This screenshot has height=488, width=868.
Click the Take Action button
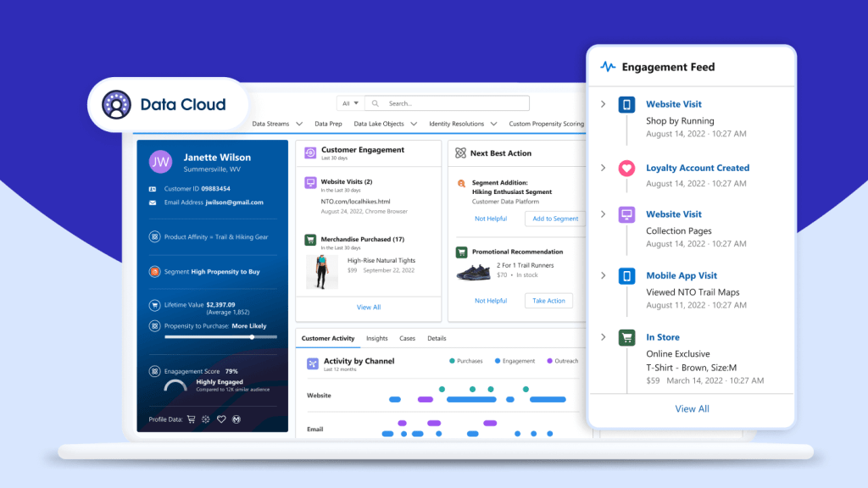pos(548,301)
